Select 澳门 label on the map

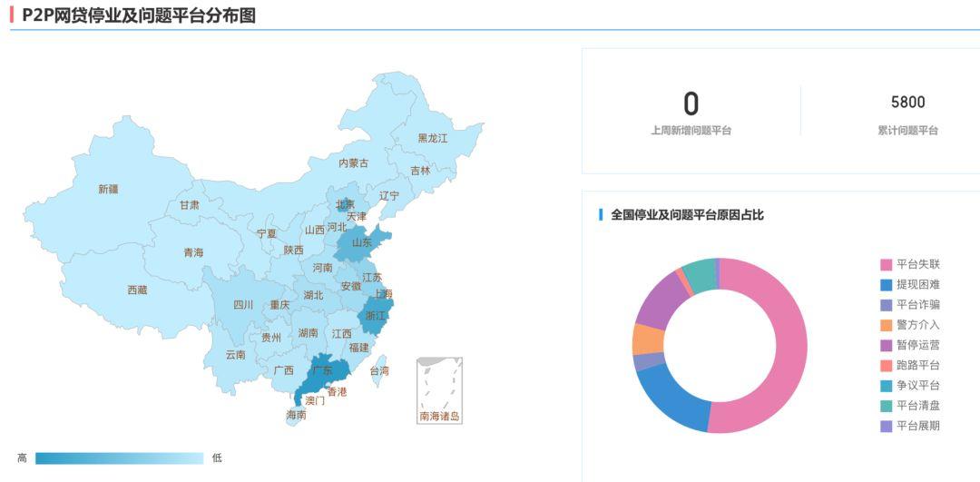[x=315, y=401]
